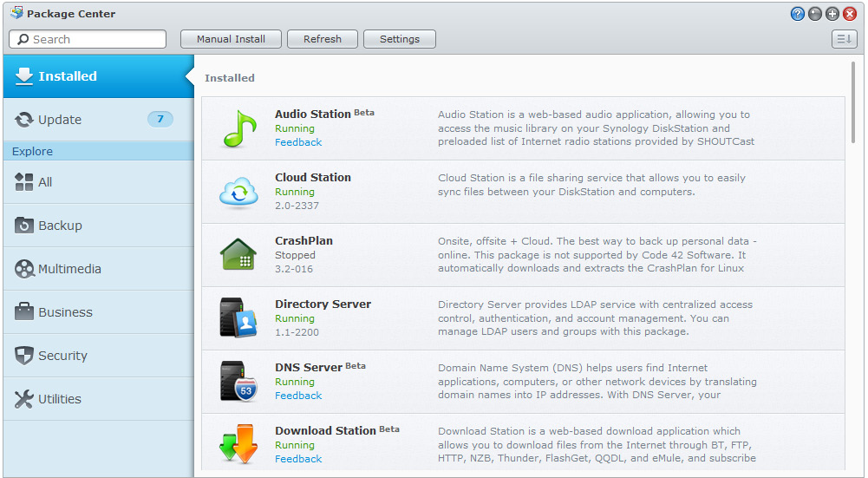The image size is (868, 478).
Task: Click the Security shield icon
Action: [x=23, y=356]
